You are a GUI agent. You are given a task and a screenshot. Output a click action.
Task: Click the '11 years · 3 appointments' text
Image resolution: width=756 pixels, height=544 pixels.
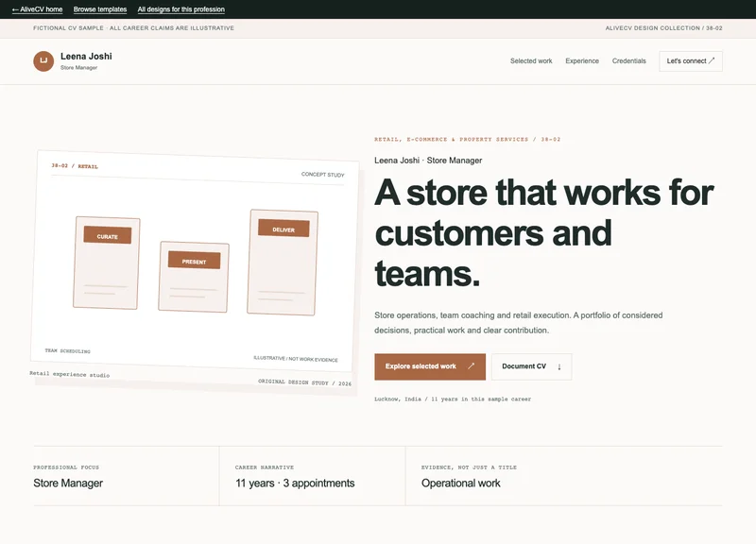click(x=295, y=484)
